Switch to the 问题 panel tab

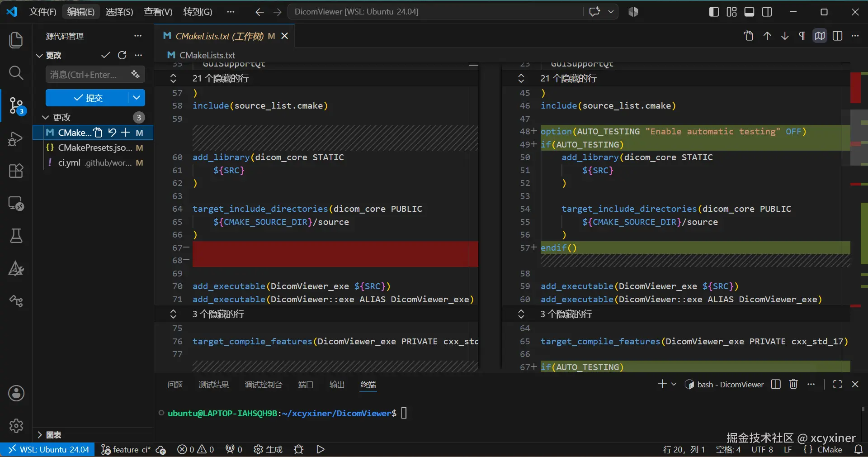point(175,385)
